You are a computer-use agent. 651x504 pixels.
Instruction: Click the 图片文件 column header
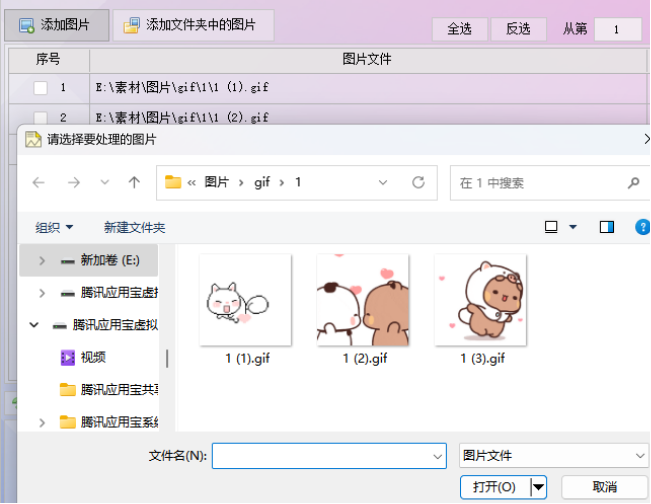[367, 59]
